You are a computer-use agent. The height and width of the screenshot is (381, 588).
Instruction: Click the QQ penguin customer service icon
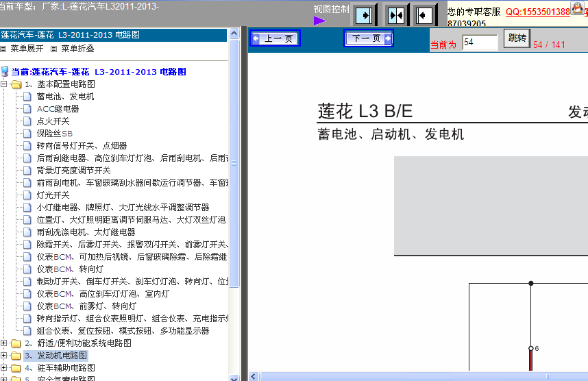click(577, 8)
